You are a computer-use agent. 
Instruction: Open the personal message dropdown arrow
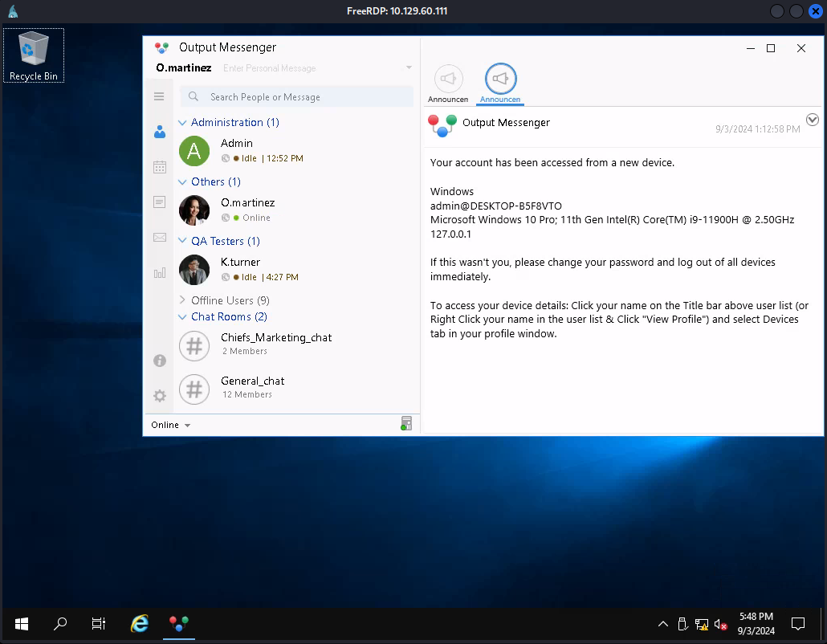pyautogui.click(x=409, y=68)
